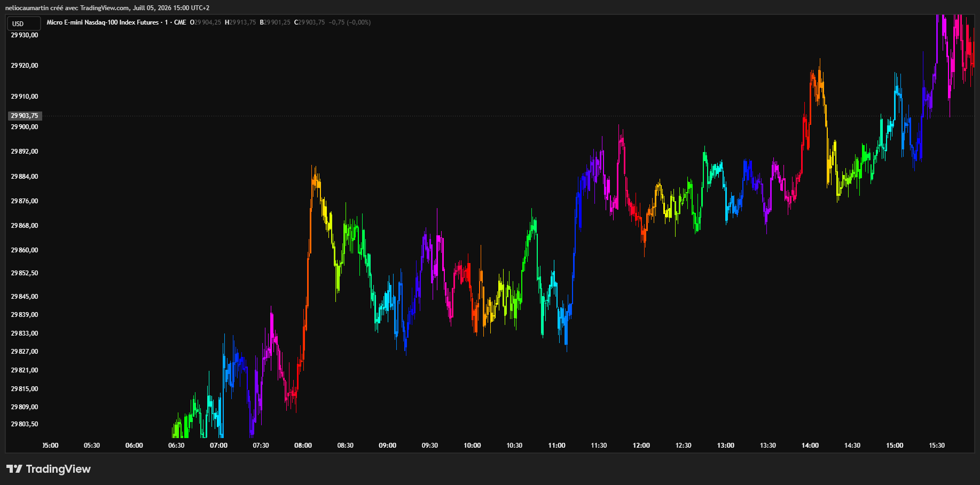Click the 08:00 time axis label
Viewport: 980px width, 485px height.
click(303, 446)
